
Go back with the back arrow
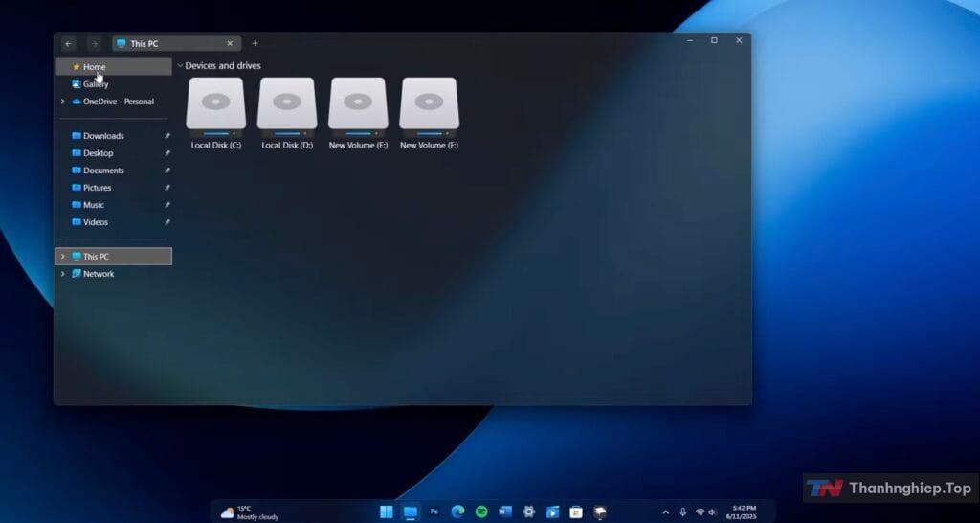[x=69, y=44]
